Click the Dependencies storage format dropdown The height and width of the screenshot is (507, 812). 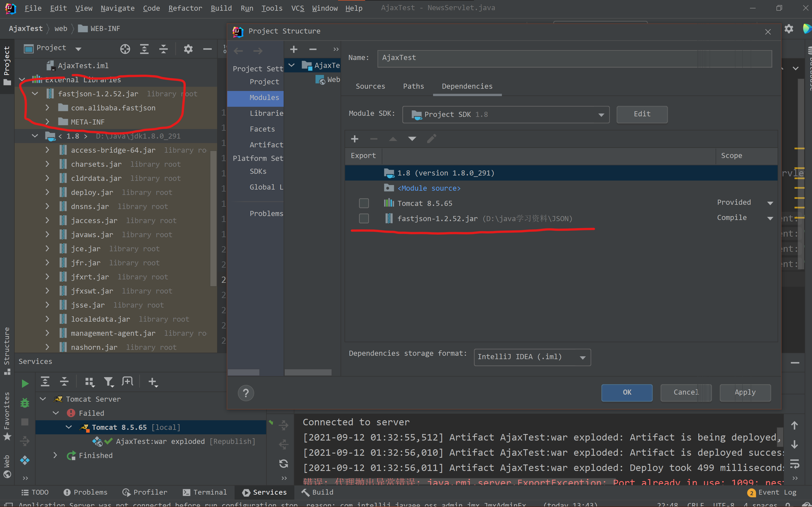click(531, 356)
